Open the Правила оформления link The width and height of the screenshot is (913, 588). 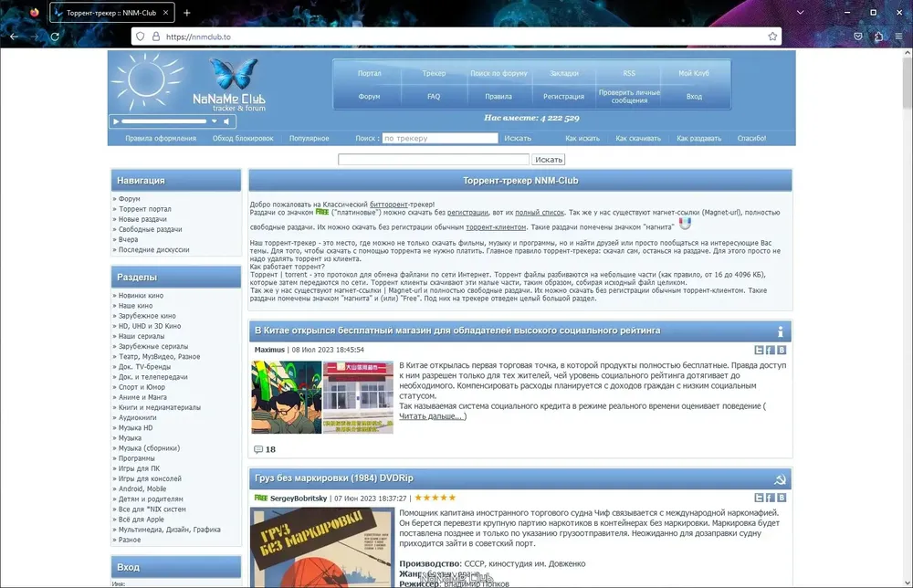[161, 139]
